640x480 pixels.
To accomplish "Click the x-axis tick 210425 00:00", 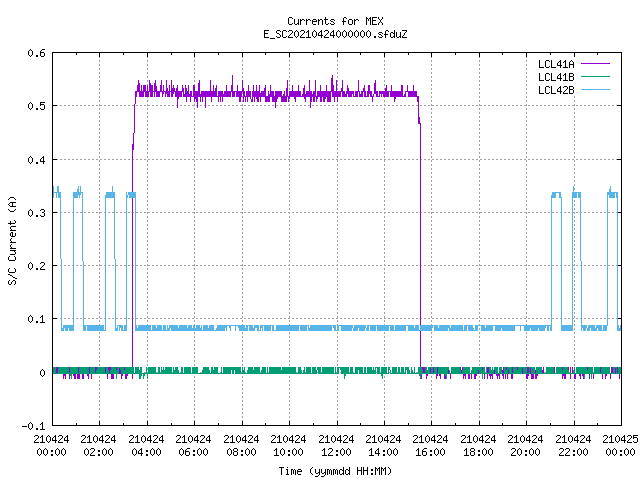I will pos(620,446).
